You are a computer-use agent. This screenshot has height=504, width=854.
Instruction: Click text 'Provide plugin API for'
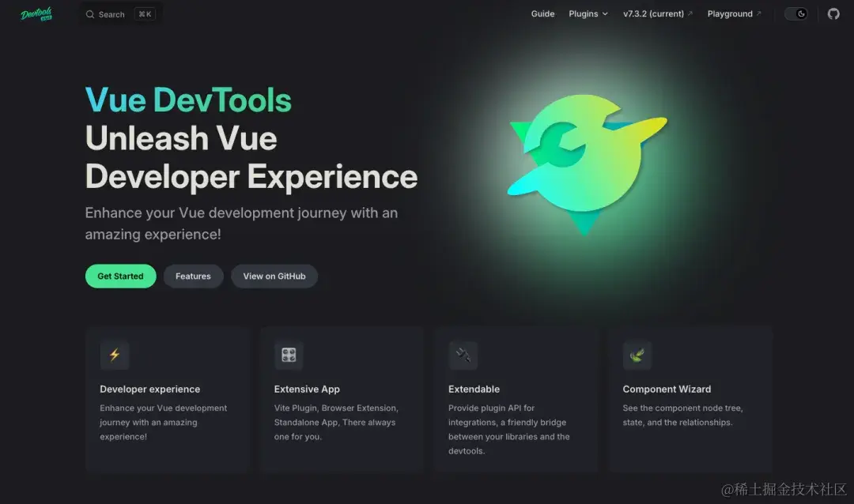(x=491, y=408)
